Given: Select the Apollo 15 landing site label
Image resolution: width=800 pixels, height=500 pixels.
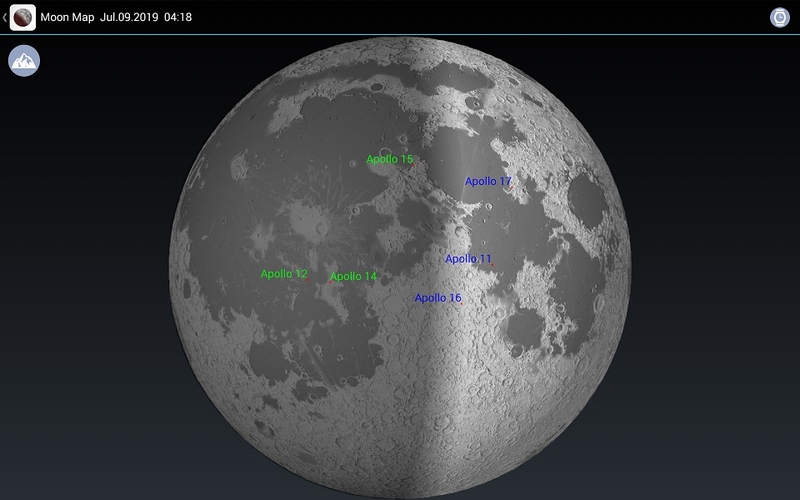Looking at the screenshot, I should click(390, 159).
